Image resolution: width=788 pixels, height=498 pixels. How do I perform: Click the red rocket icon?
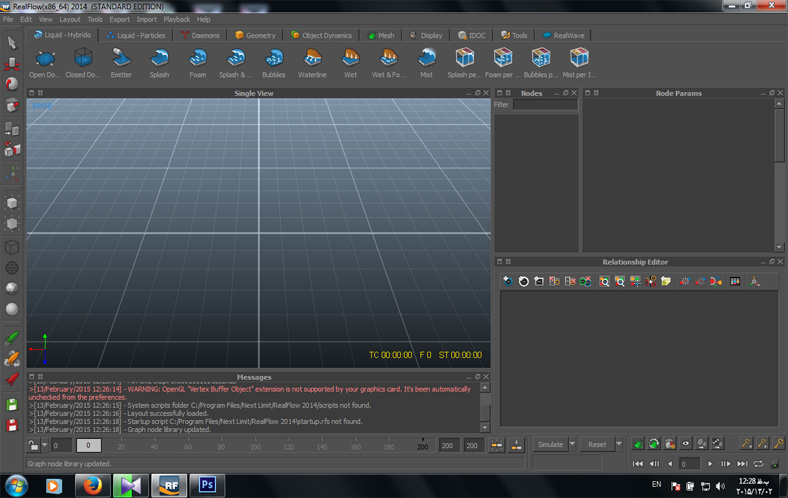click(12, 379)
